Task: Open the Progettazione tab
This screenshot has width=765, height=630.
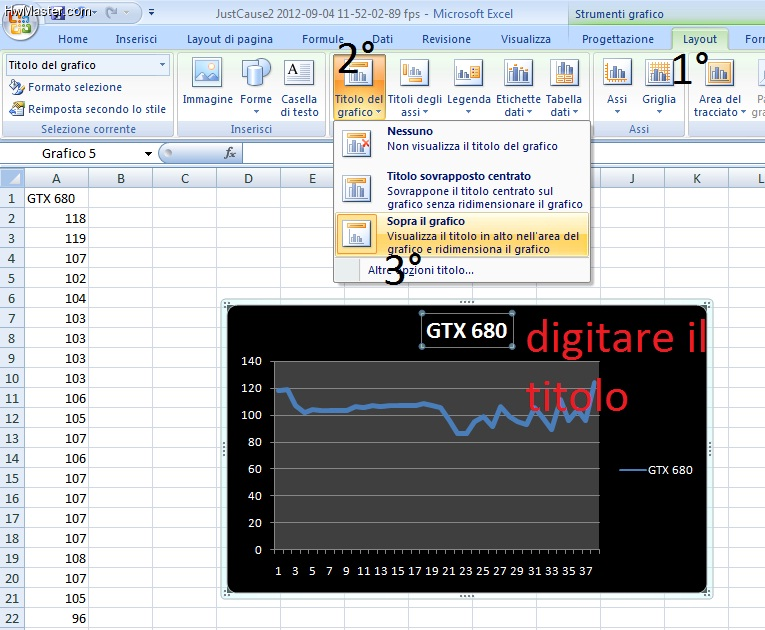Action: [618, 39]
